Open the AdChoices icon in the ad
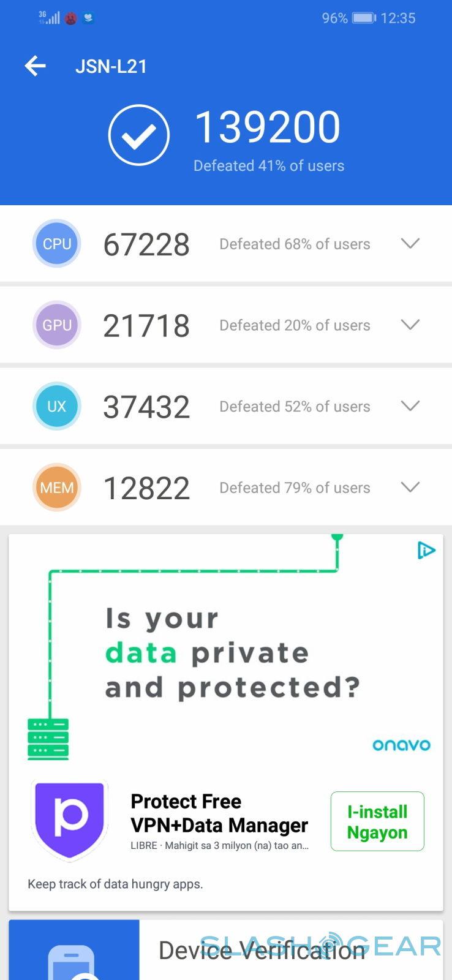452x980 pixels. 426,551
